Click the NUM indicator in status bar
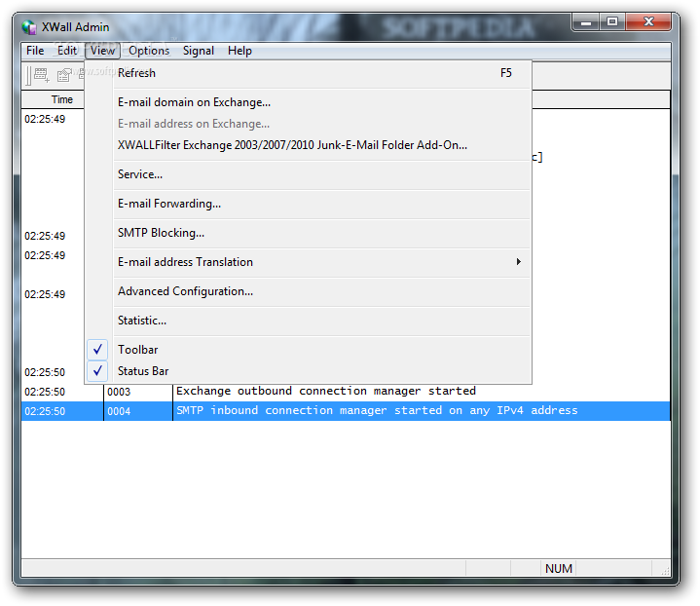The height and width of the screenshot is (606, 700). pyautogui.click(x=559, y=568)
